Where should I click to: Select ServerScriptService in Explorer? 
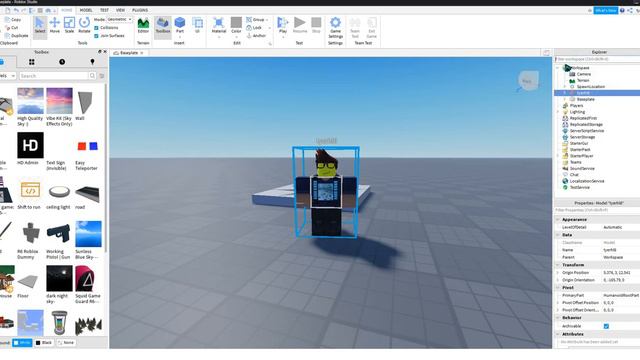pos(587,131)
